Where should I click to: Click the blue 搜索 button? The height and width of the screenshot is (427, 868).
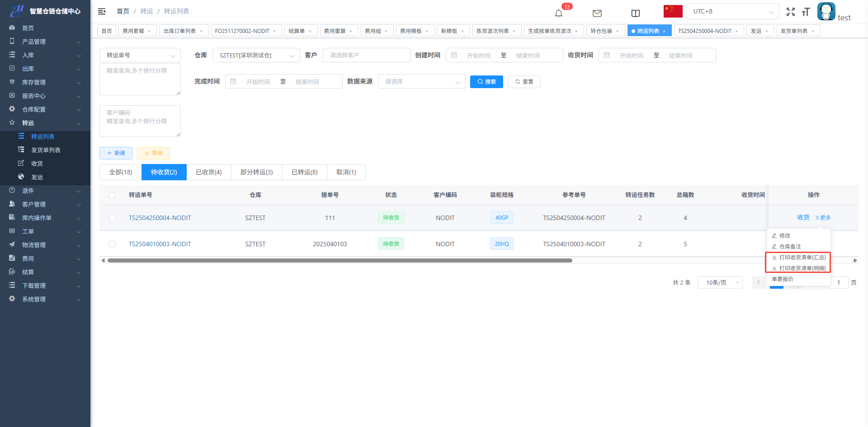tap(486, 82)
